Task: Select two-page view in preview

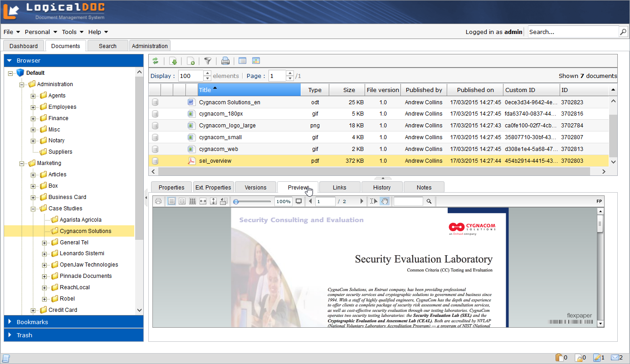Action: [x=182, y=201]
